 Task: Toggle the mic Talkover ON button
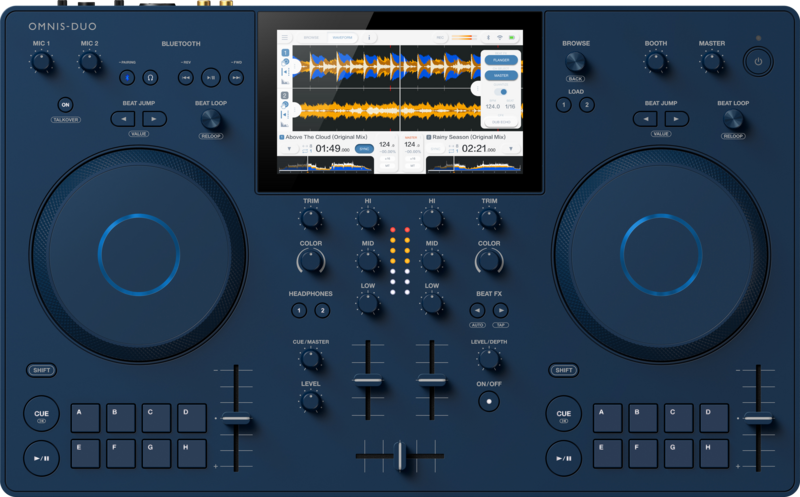tap(65, 105)
